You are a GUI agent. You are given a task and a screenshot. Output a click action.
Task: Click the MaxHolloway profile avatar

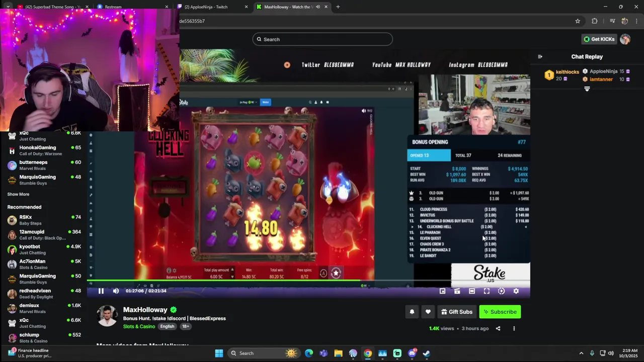[x=107, y=316]
